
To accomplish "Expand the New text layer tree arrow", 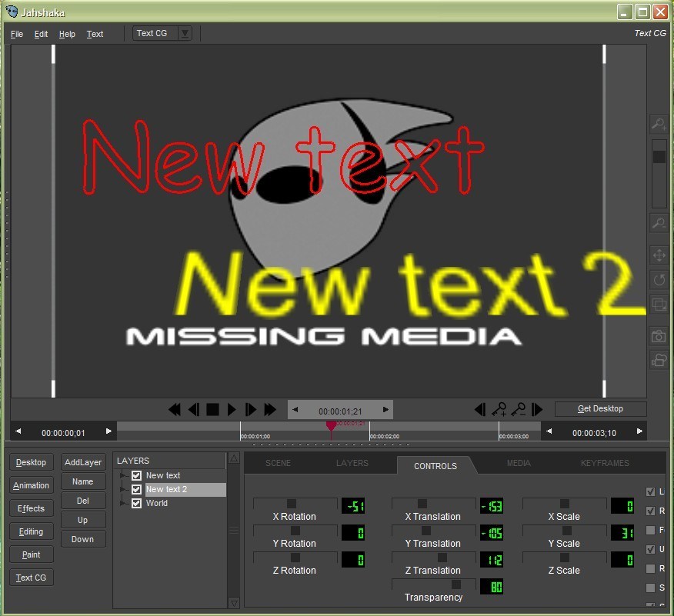I will (x=123, y=475).
